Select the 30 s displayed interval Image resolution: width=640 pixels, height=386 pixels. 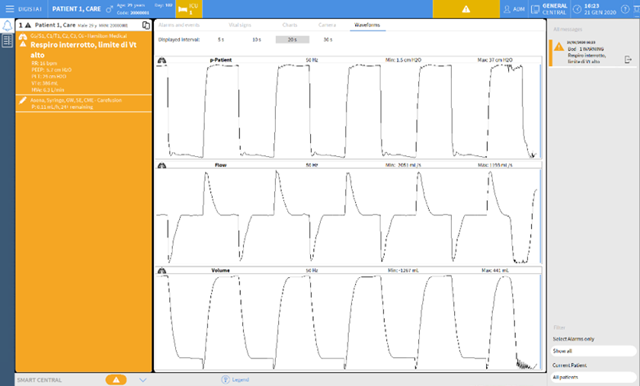(x=328, y=40)
